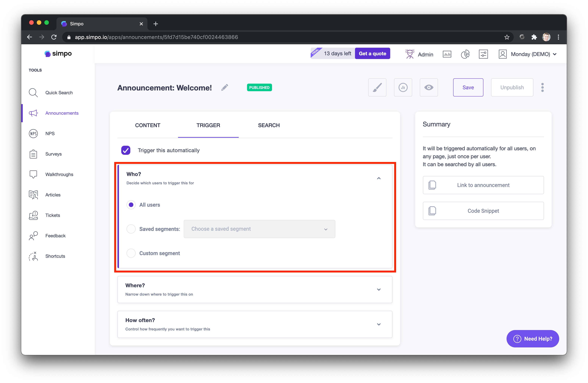This screenshot has height=383, width=588.
Task: Click the browser address bar URL
Action: point(156,37)
